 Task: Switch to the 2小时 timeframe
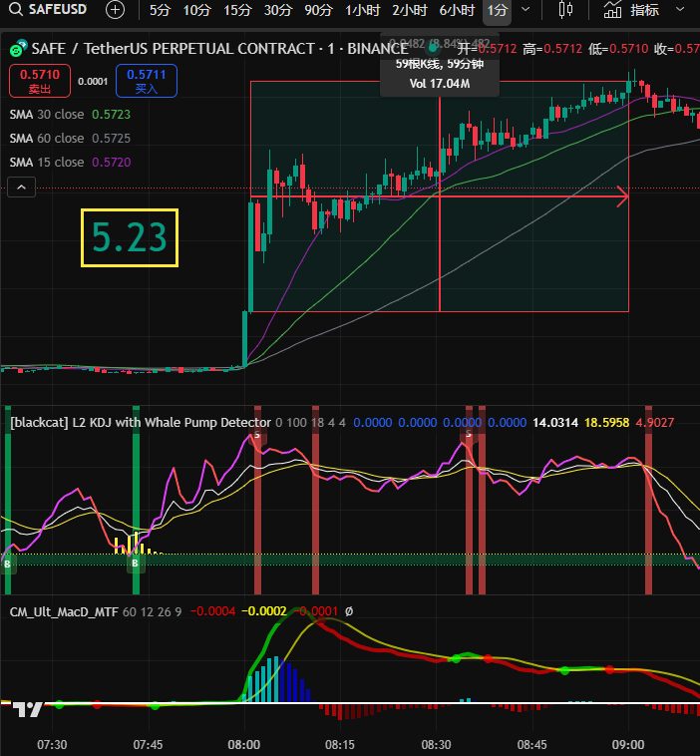pyautogui.click(x=409, y=10)
